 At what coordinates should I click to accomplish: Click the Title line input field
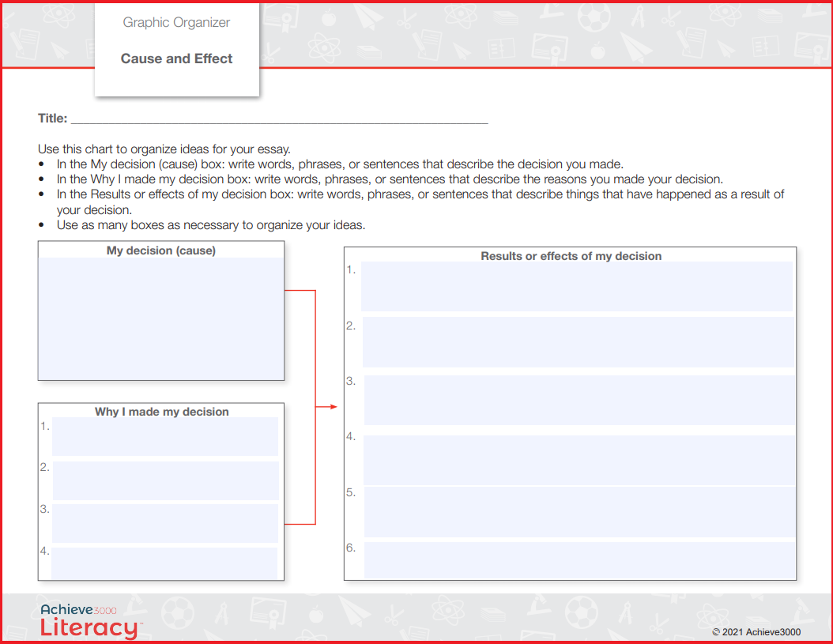[280, 118]
